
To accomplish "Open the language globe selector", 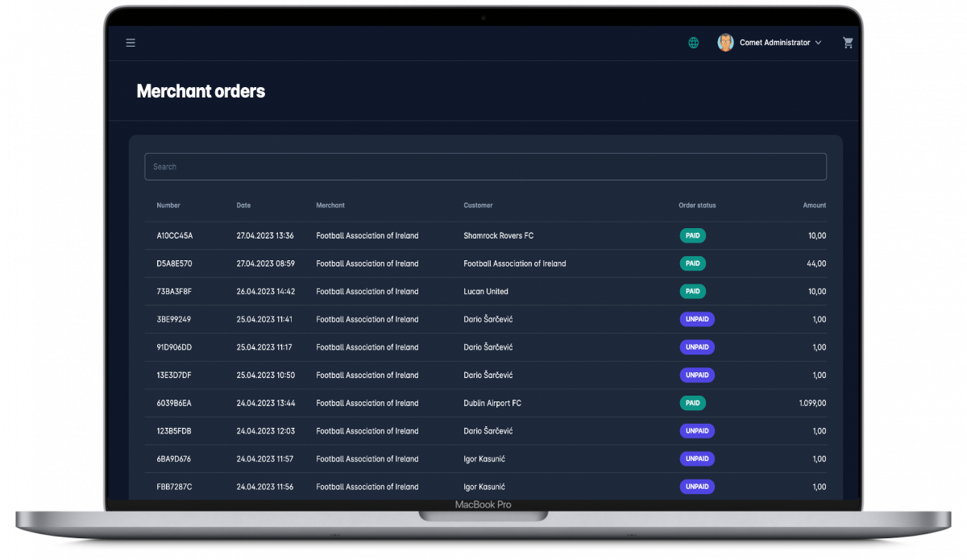I will point(693,42).
